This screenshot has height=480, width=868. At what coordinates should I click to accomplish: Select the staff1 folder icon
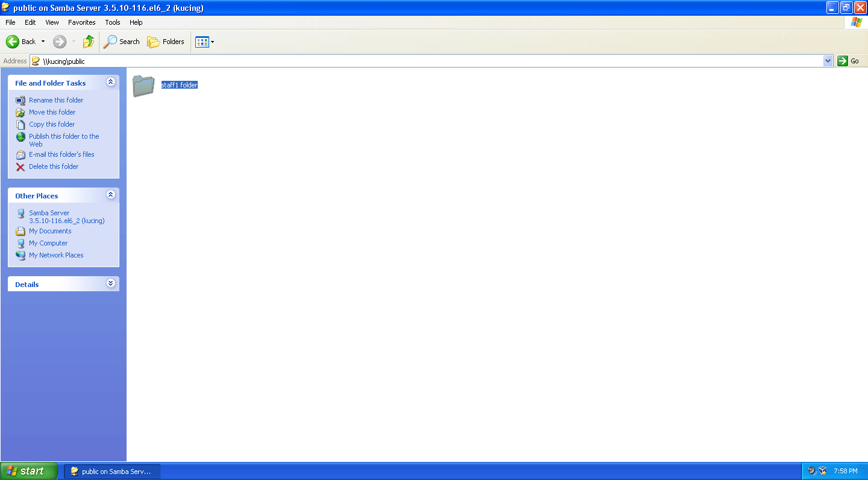click(x=144, y=86)
